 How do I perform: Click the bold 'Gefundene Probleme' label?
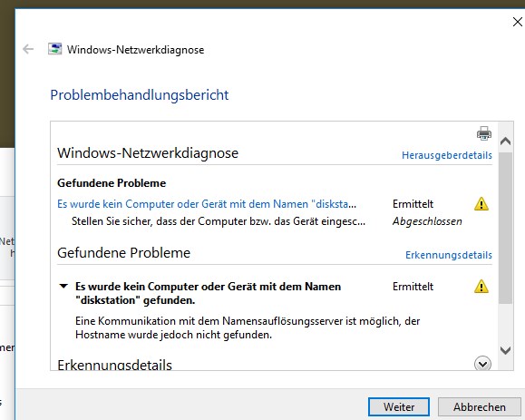pos(112,183)
